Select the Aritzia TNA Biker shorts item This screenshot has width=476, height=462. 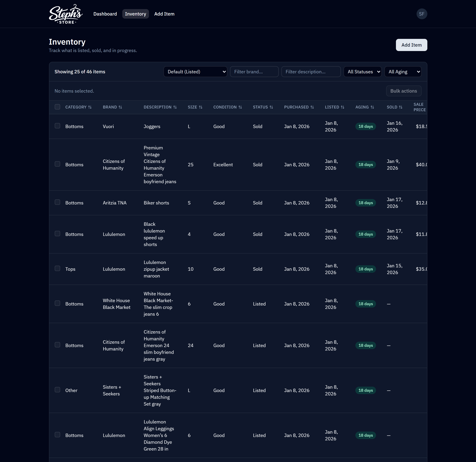tap(58, 202)
